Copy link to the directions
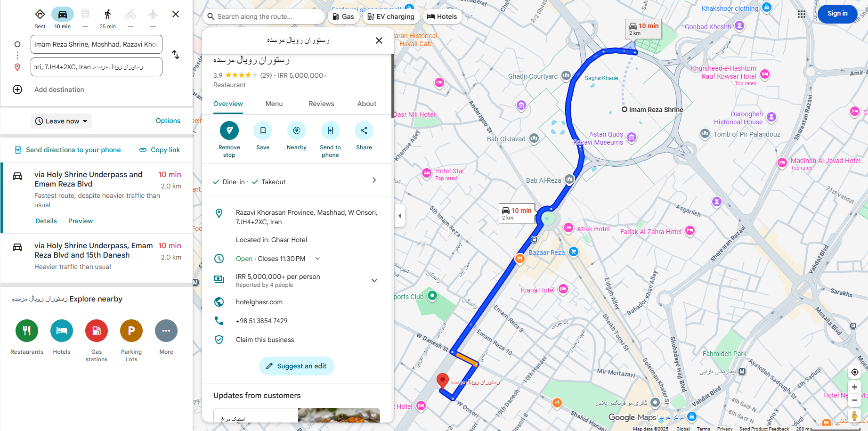Screen dimensions: 868x431 point(160,150)
